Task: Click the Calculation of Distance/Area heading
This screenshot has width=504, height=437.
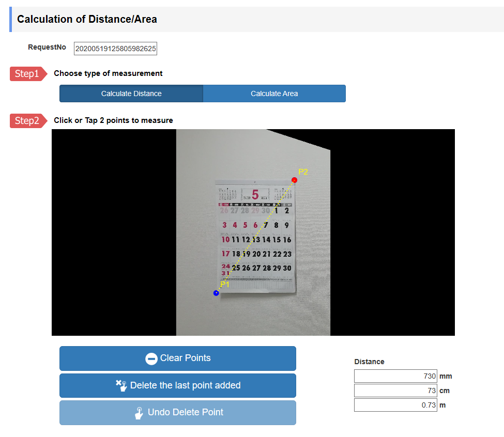Action: 87,19
